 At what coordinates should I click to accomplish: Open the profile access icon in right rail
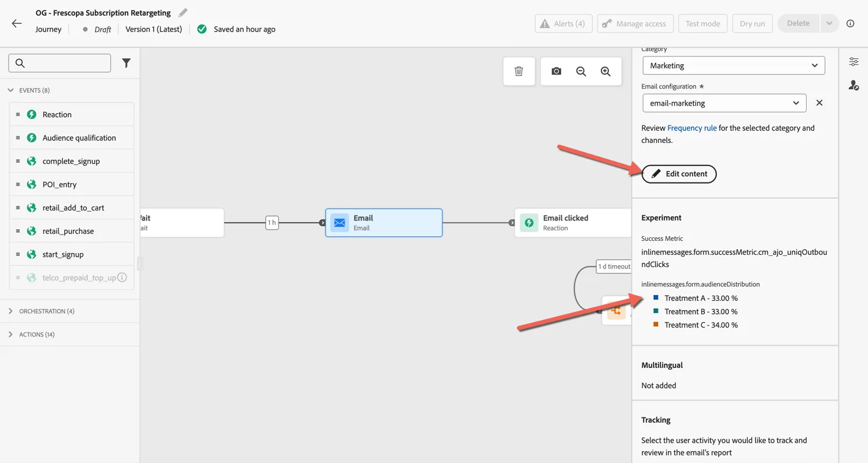point(853,85)
